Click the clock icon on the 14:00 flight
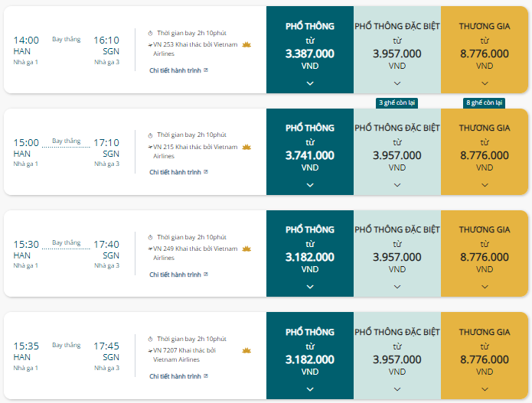This screenshot has width=532, height=403. pyautogui.click(x=150, y=33)
